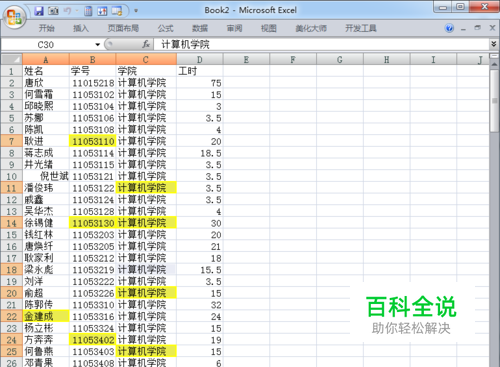
Task: Open the Office Button menu
Action: (x=14, y=17)
